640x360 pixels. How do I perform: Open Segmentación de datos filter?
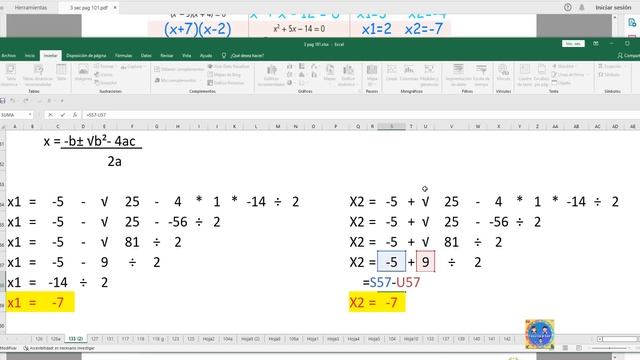458,76
